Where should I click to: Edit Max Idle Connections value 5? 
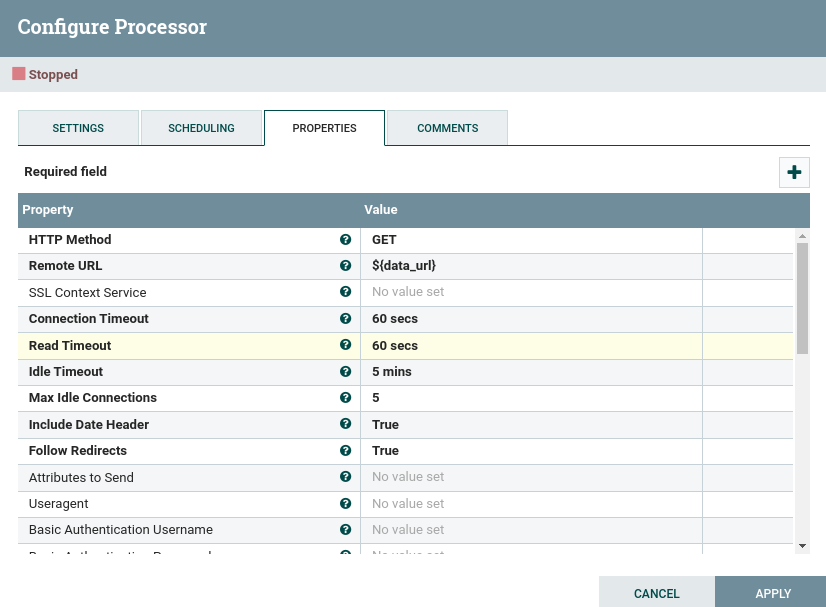coord(531,398)
